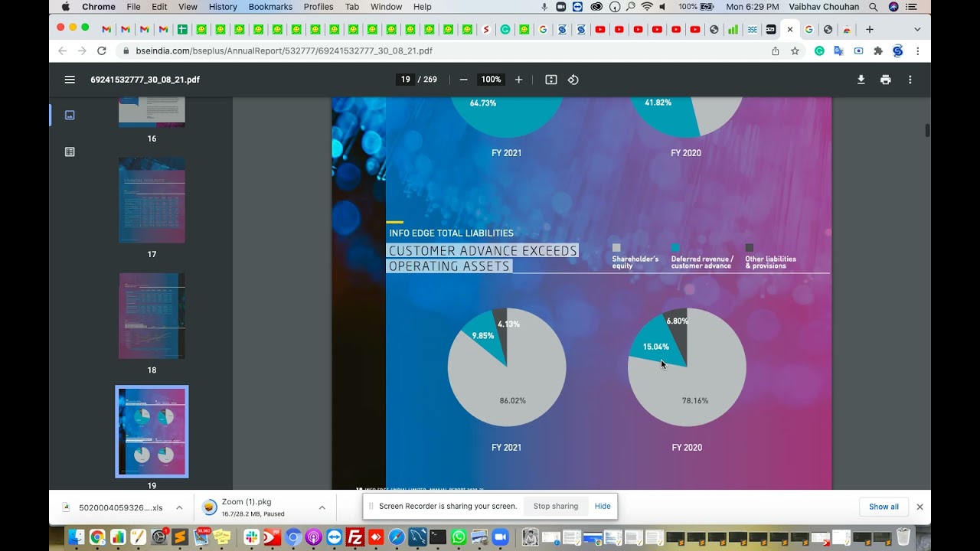Click the 9.85% slice of FY 2021 pie

(x=482, y=336)
